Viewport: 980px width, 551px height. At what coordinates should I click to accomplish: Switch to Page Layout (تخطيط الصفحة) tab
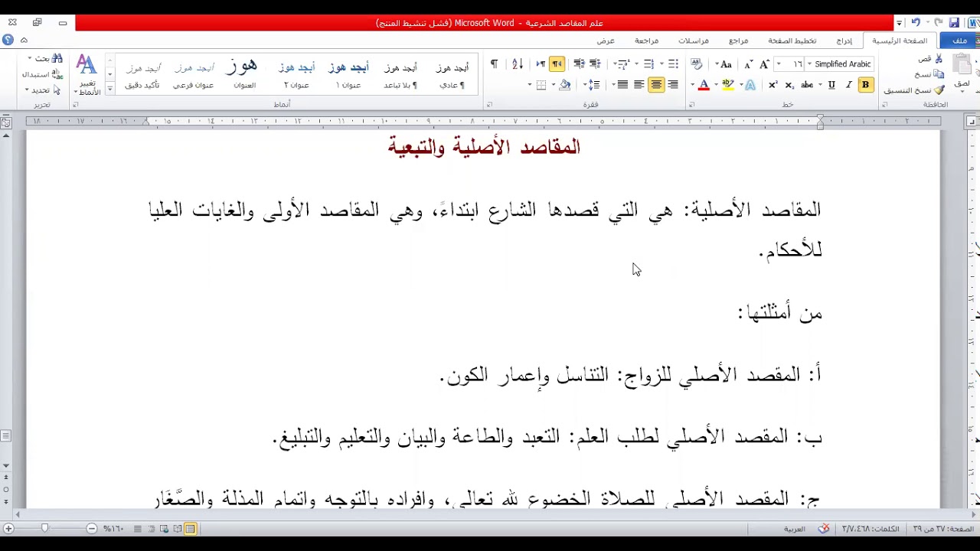pyautogui.click(x=792, y=41)
